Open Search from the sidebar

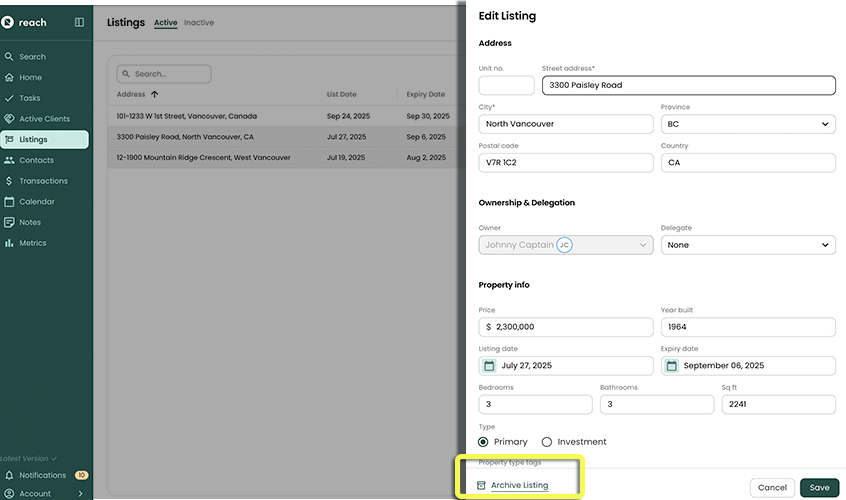click(32, 57)
